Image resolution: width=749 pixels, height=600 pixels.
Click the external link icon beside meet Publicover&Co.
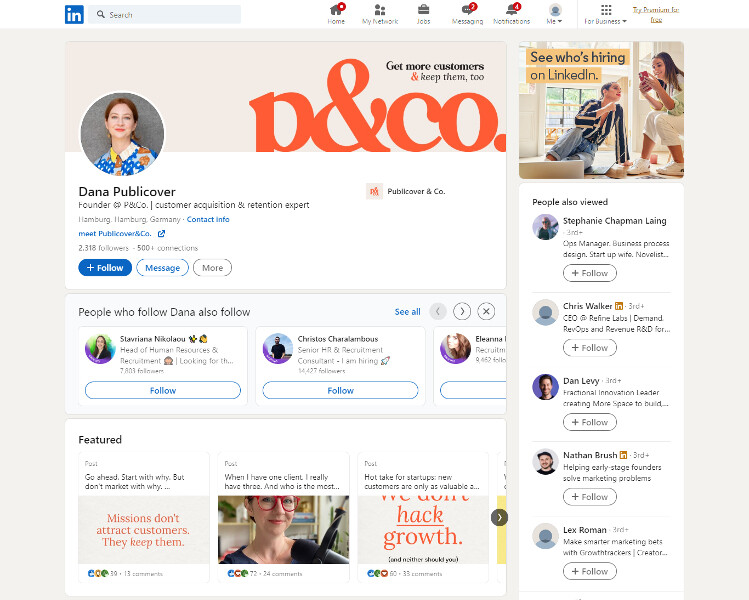pos(161,234)
